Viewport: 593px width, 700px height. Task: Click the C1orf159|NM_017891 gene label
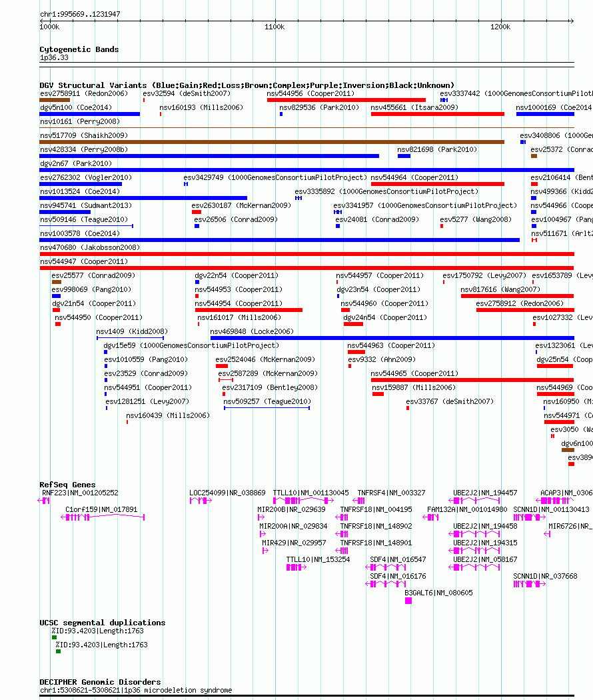click(x=101, y=509)
